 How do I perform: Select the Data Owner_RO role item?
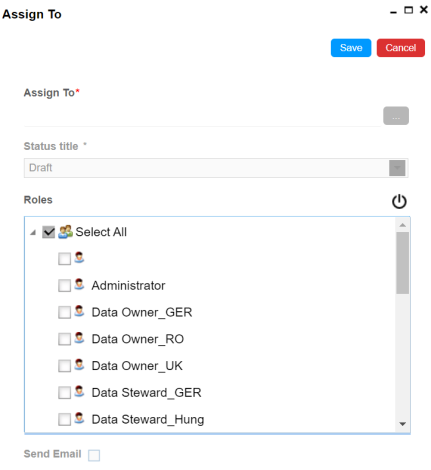(x=138, y=339)
